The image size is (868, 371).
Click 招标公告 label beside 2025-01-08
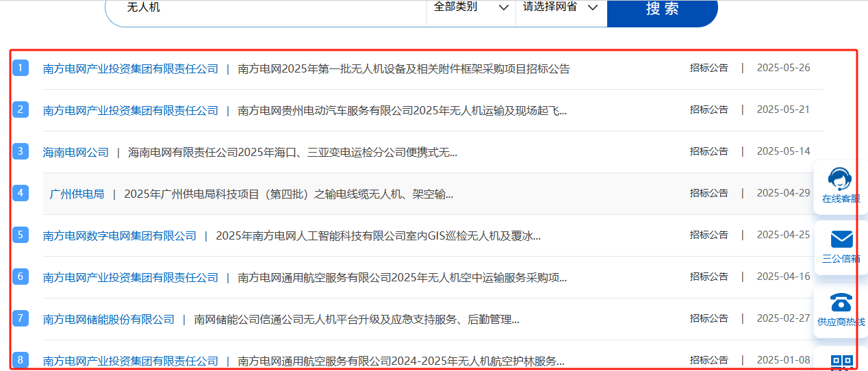(709, 360)
